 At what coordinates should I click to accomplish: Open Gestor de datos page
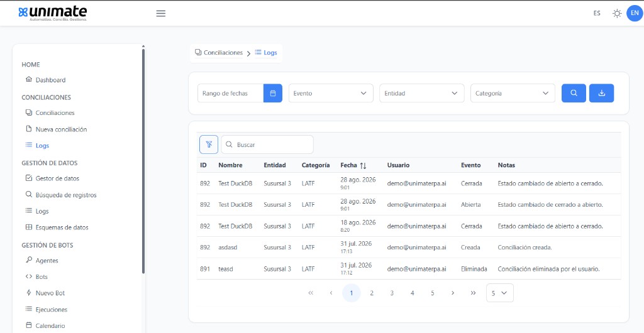tap(57, 178)
